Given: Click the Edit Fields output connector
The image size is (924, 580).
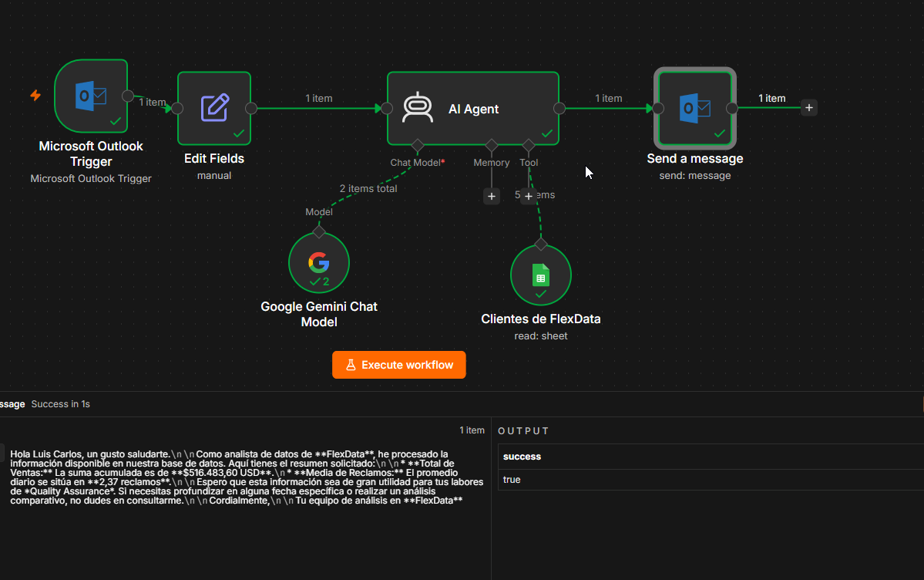Looking at the screenshot, I should 251,109.
